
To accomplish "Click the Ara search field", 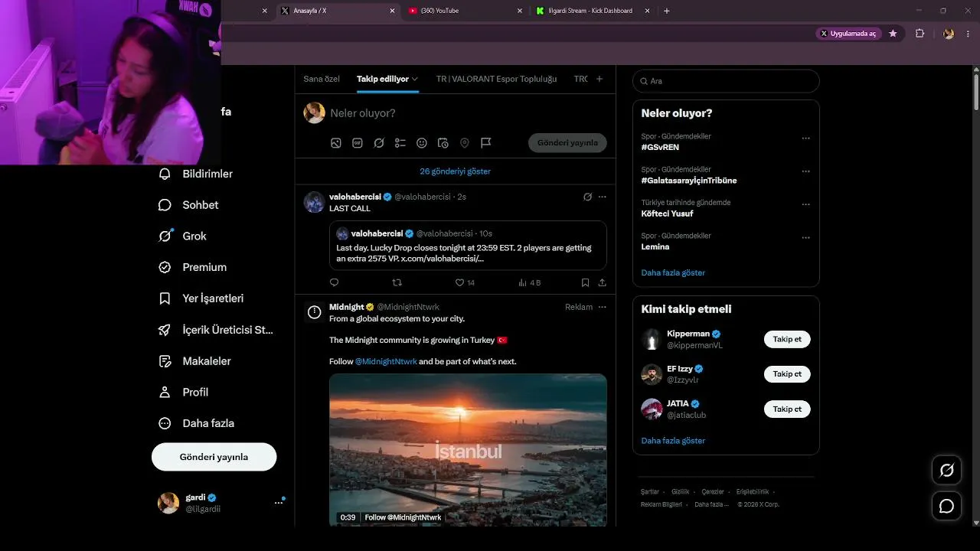I will point(726,81).
